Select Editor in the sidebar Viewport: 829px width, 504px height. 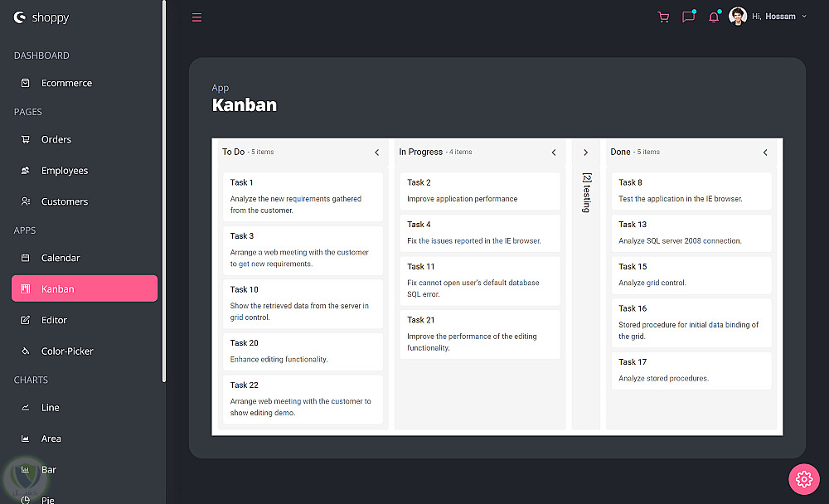[54, 320]
